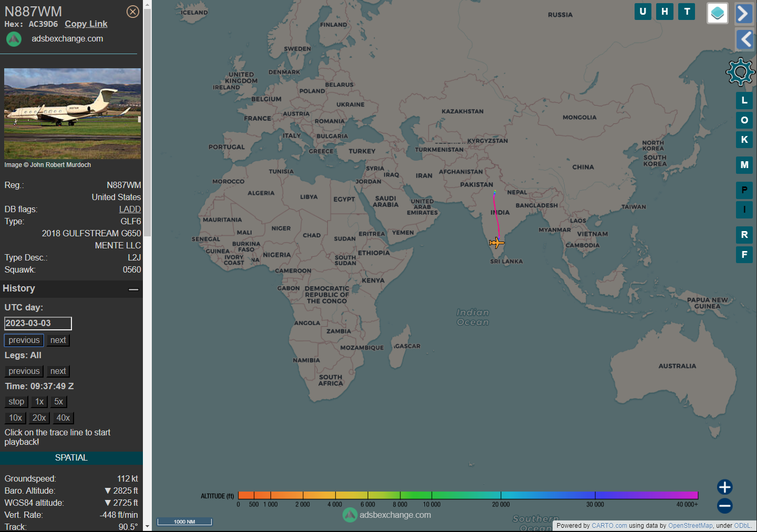Image resolution: width=757 pixels, height=532 pixels.
Task: Click the pink flight trace line
Action: click(x=496, y=215)
